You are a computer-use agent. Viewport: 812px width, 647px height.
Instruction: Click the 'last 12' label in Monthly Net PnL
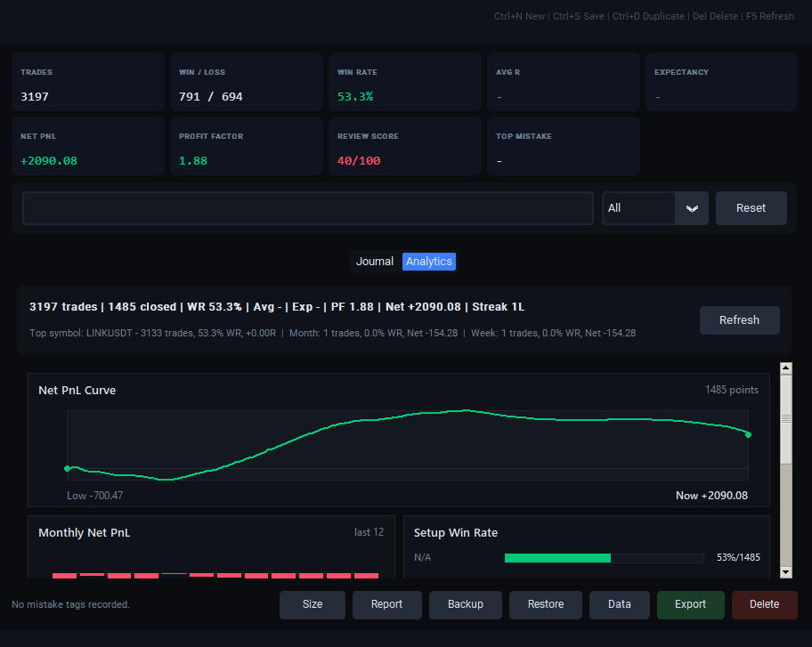[x=369, y=532]
